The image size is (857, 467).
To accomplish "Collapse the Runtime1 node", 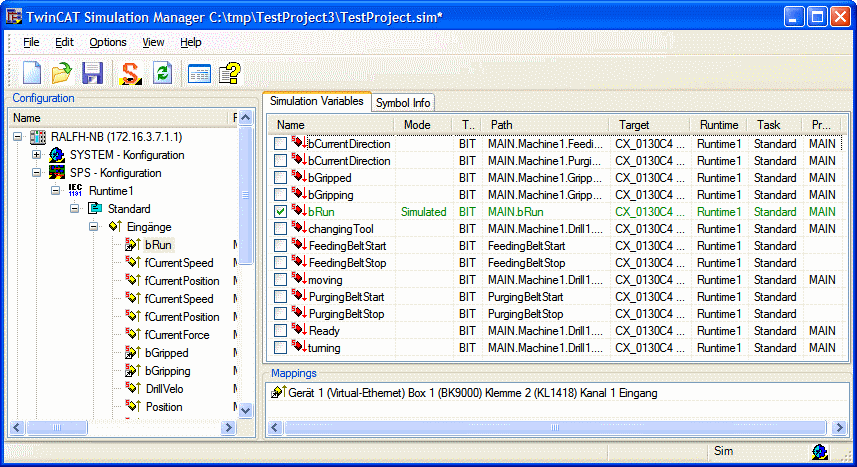I will pyautogui.click(x=56, y=190).
